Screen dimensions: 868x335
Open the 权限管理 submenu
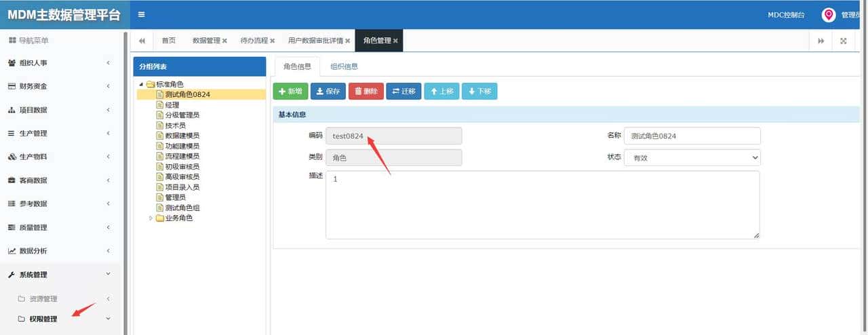click(x=60, y=319)
